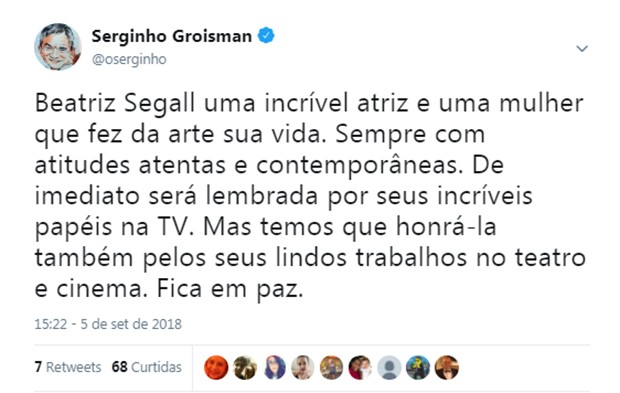The image size is (620, 393).
Task: Open the dark sepia photo liker avatar
Action: pos(245,367)
